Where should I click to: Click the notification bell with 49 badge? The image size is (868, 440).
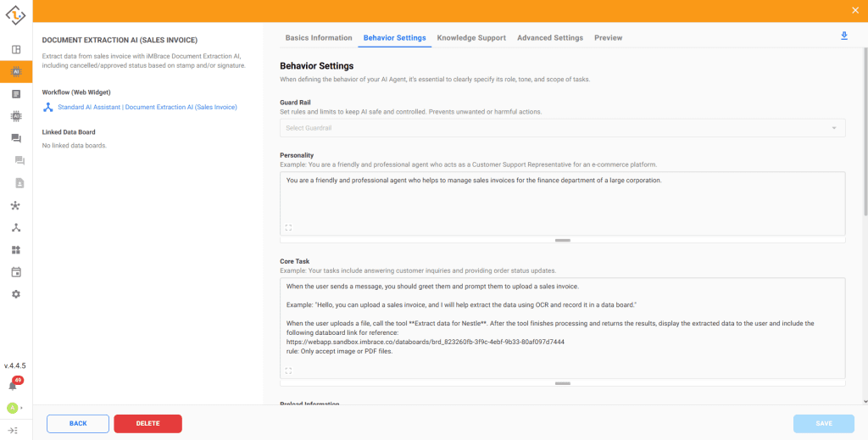[x=14, y=386]
